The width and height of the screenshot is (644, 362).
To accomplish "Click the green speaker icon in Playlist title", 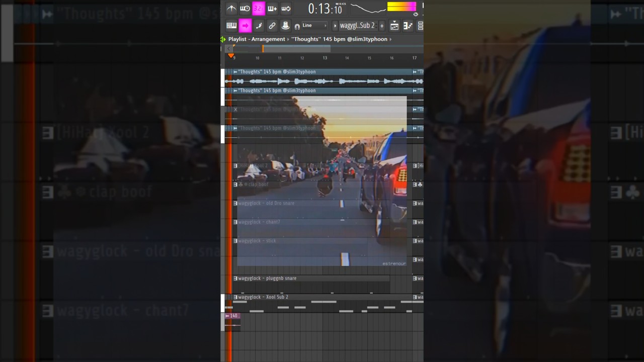I will (223, 39).
